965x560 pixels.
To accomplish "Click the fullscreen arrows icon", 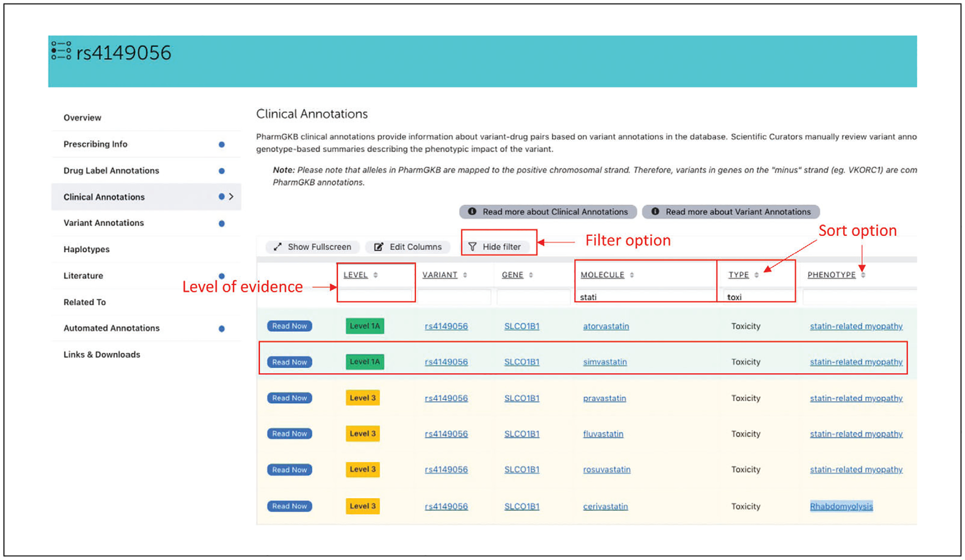I will [x=278, y=247].
